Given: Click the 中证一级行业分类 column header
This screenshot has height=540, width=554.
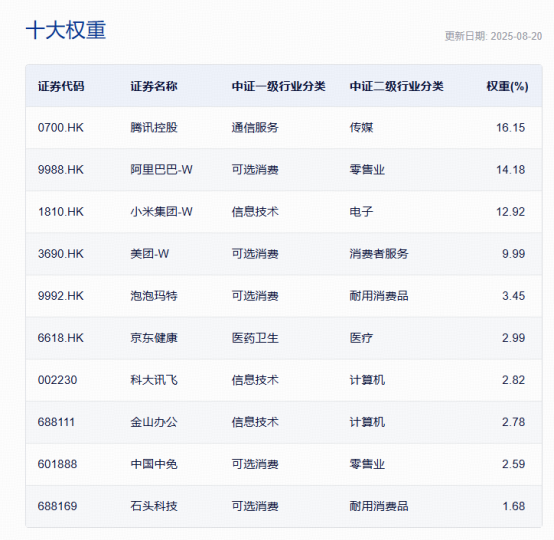Looking at the screenshot, I should point(278,86).
